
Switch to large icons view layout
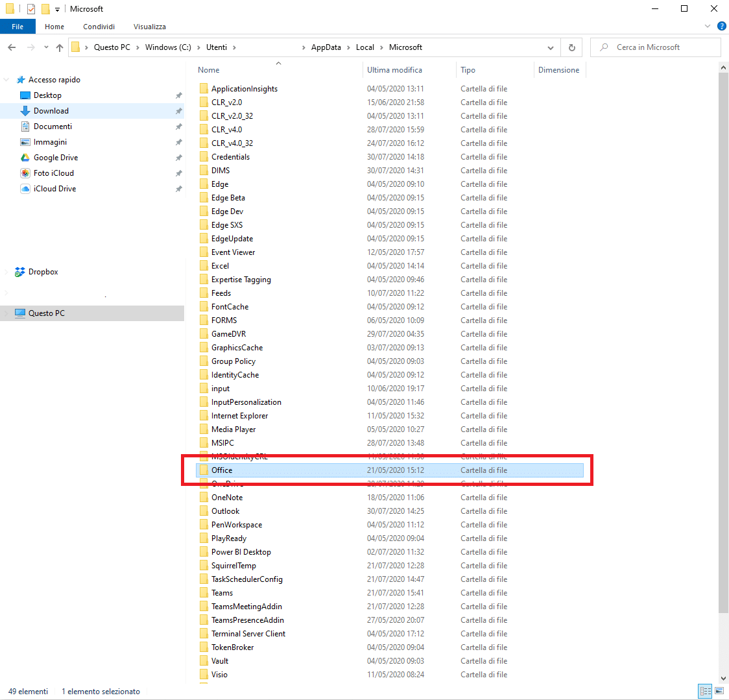coord(719,691)
